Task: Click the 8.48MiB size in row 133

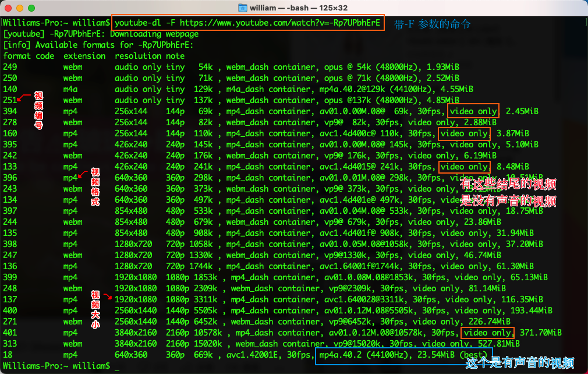Action: pyautogui.click(x=513, y=167)
